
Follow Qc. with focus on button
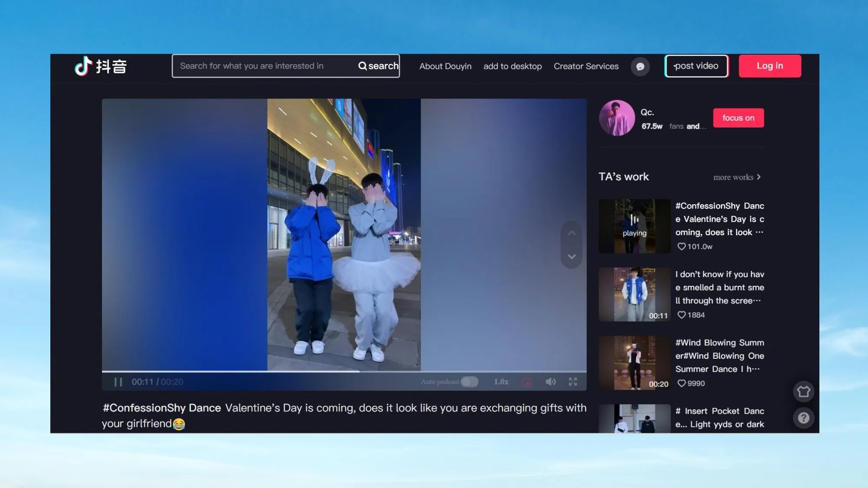pos(738,118)
